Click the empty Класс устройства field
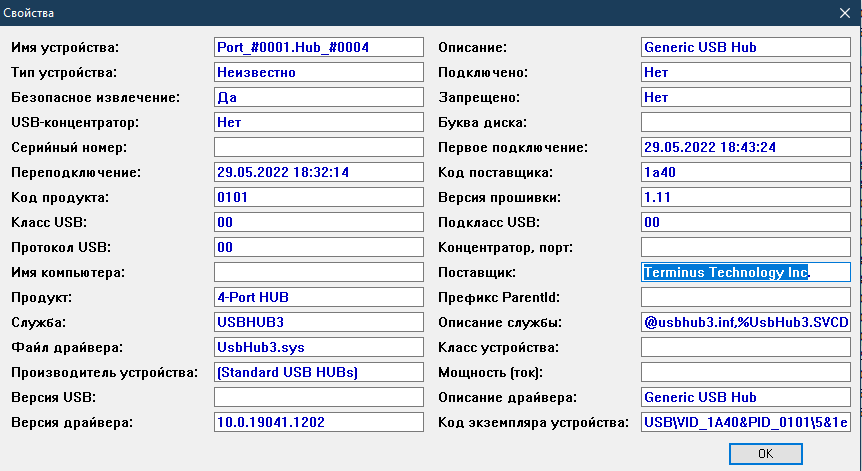862x471 pixels. click(x=746, y=347)
